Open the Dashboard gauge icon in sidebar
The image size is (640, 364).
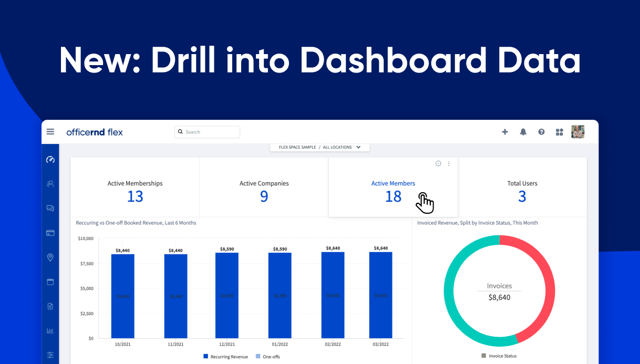[x=50, y=159]
